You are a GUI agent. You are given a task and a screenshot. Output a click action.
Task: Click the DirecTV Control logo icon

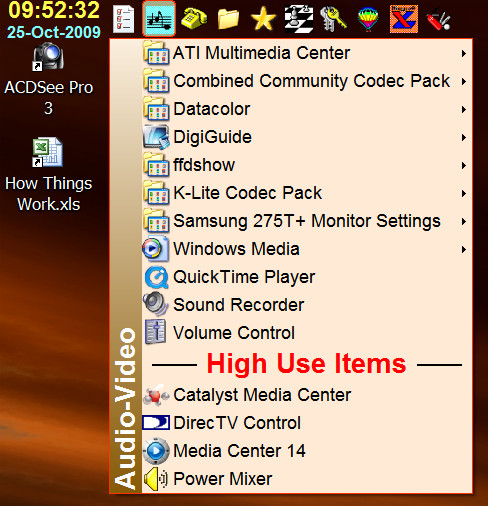coord(156,423)
